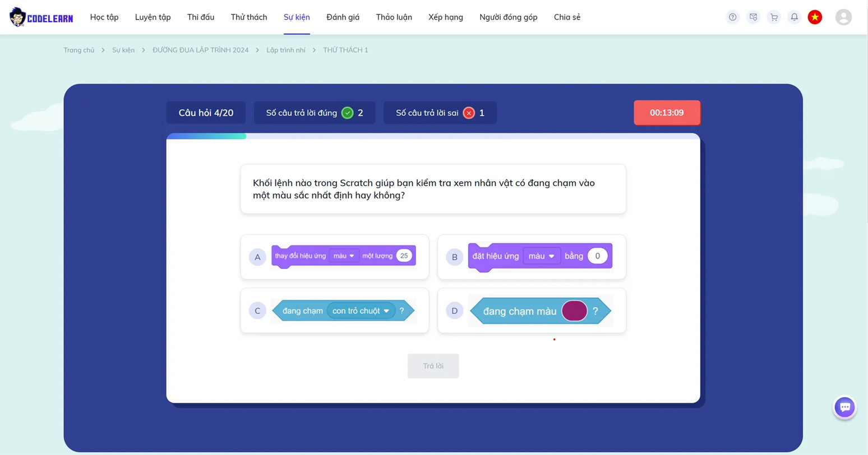Switch language via the Vietnam flag icon
The height and width of the screenshot is (455, 868).
pos(815,17)
